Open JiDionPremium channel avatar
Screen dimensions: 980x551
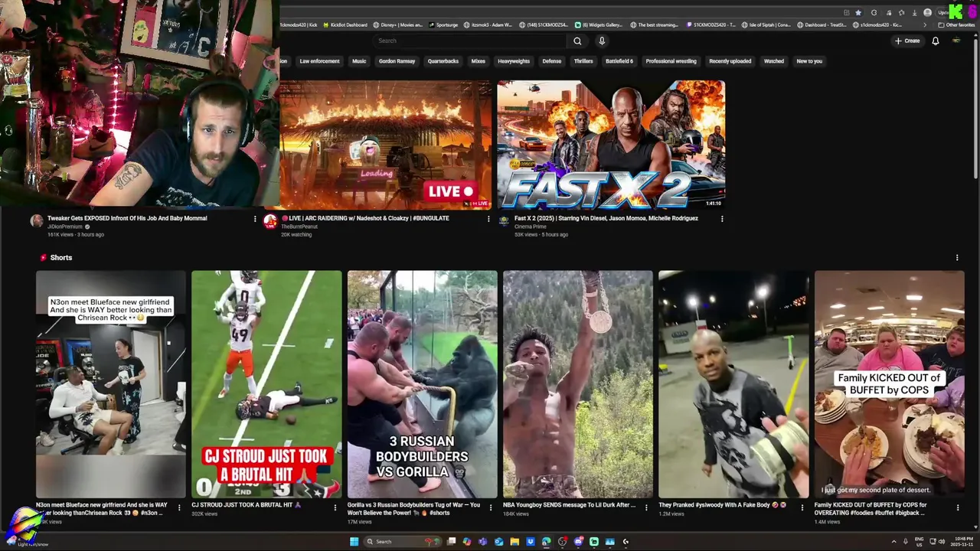(x=37, y=221)
